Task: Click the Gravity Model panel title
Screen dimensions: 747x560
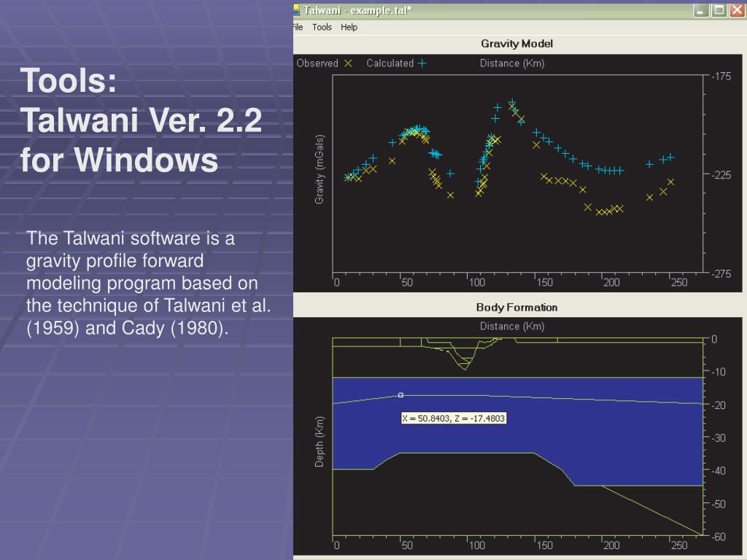Action: pos(517,44)
